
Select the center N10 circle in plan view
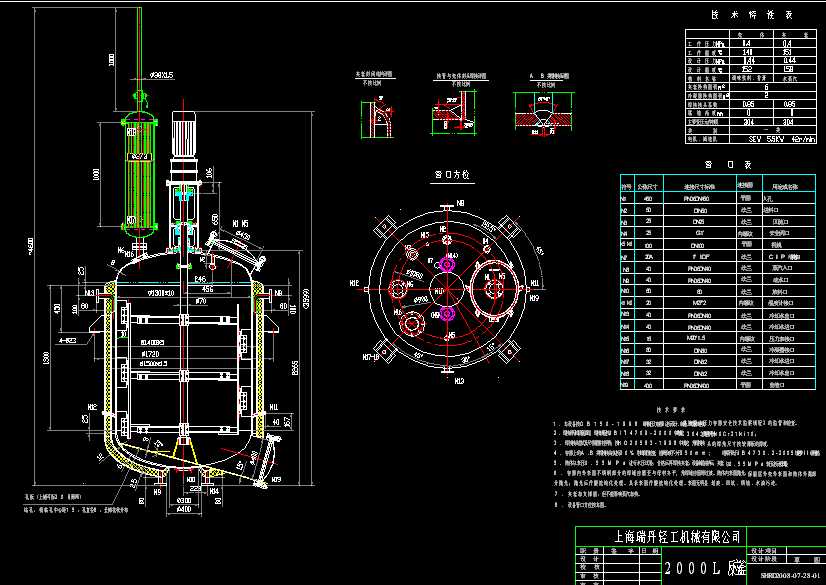(x=447, y=289)
